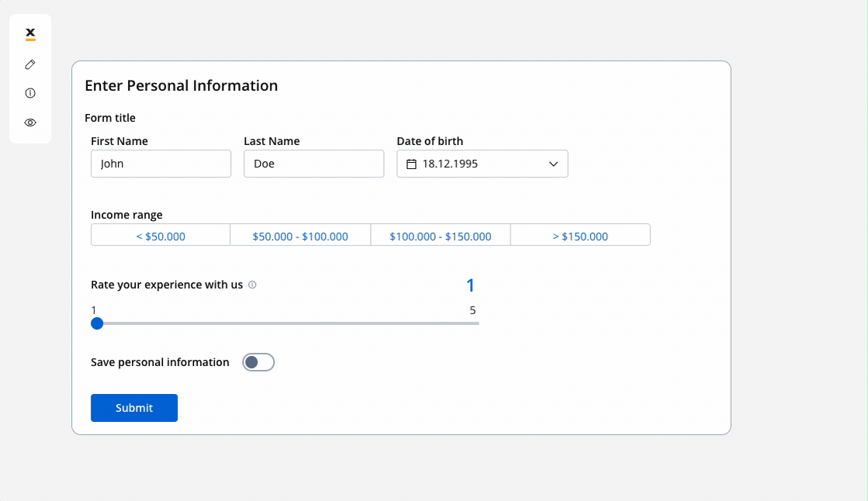This screenshot has height=501, width=868.
Task: Choose $50.000 - $100.000 income range
Action: coord(300,235)
